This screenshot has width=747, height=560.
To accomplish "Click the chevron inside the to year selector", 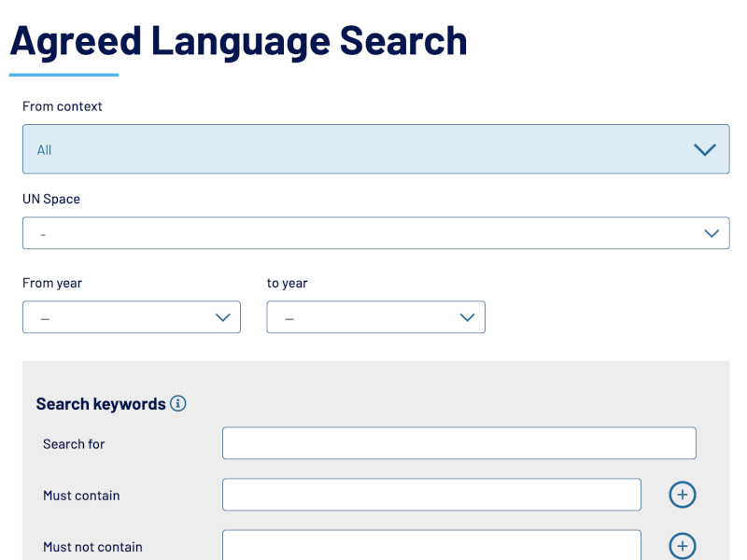I will [x=468, y=317].
